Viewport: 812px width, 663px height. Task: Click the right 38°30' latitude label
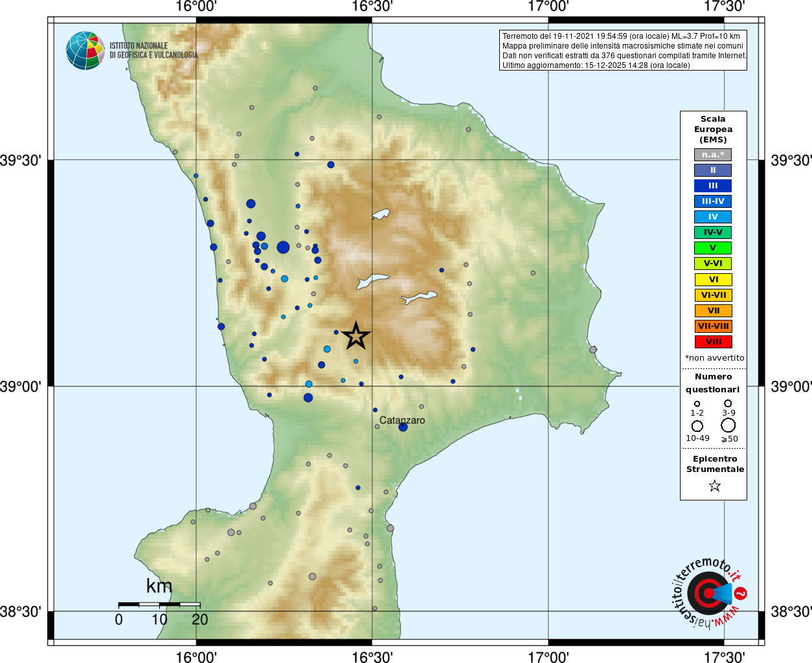click(x=791, y=611)
